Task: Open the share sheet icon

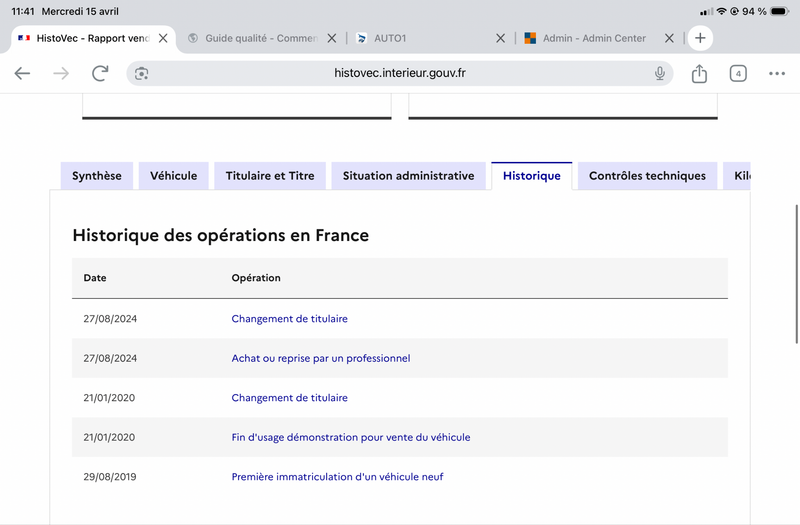Action: (x=699, y=73)
